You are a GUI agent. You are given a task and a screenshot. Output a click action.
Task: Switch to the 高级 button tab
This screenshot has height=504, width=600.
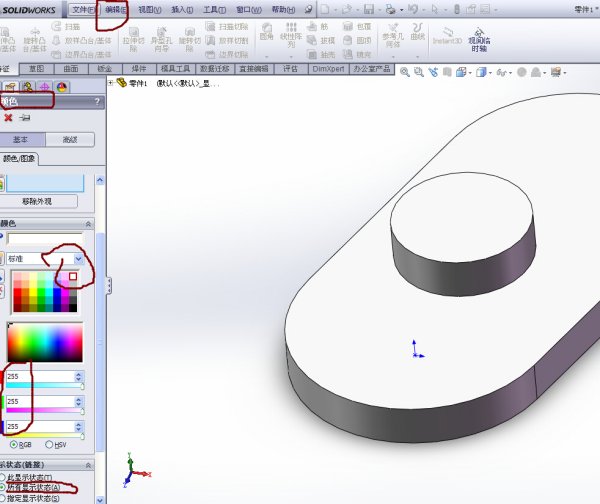69,140
